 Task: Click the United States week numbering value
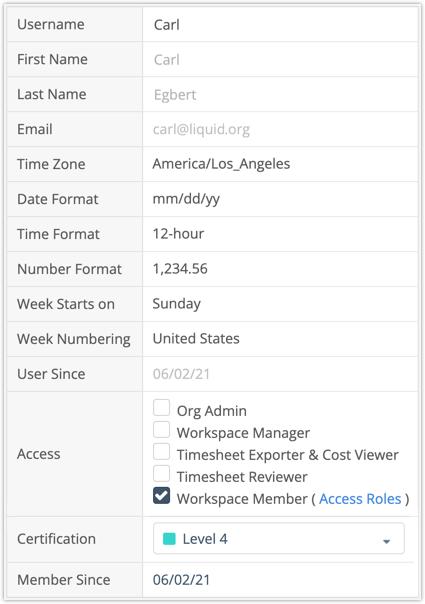click(x=196, y=339)
